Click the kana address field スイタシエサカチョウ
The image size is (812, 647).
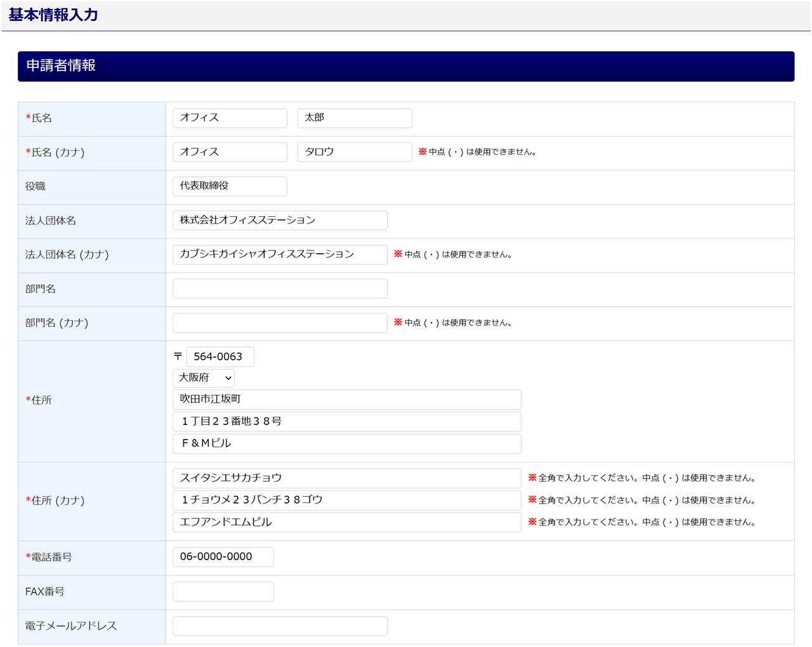[x=346, y=478]
